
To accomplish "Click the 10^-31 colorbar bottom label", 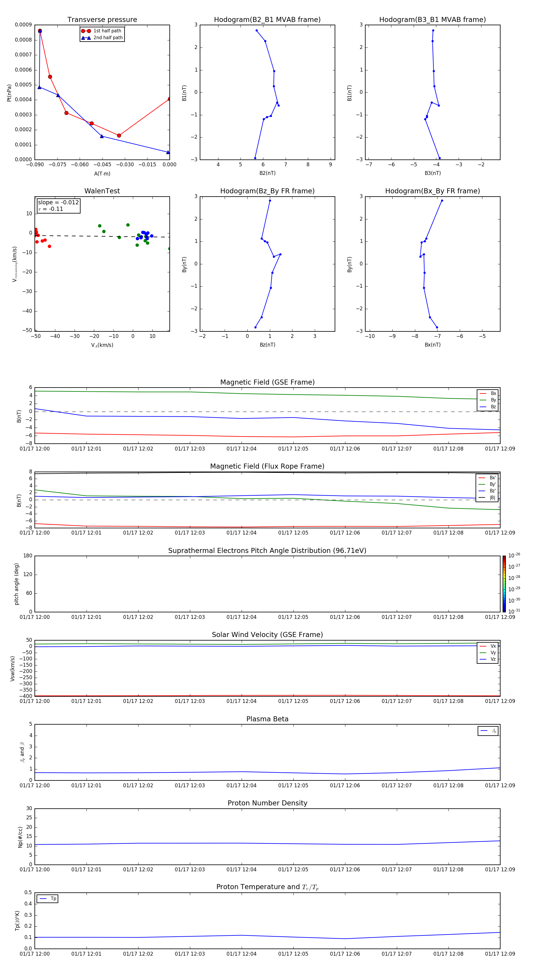I will [514, 611].
